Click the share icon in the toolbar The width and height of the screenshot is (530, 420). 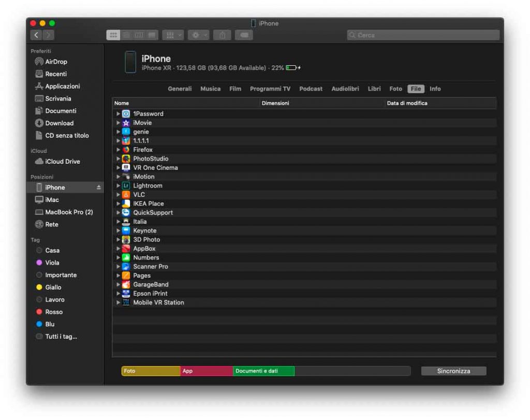coord(222,35)
